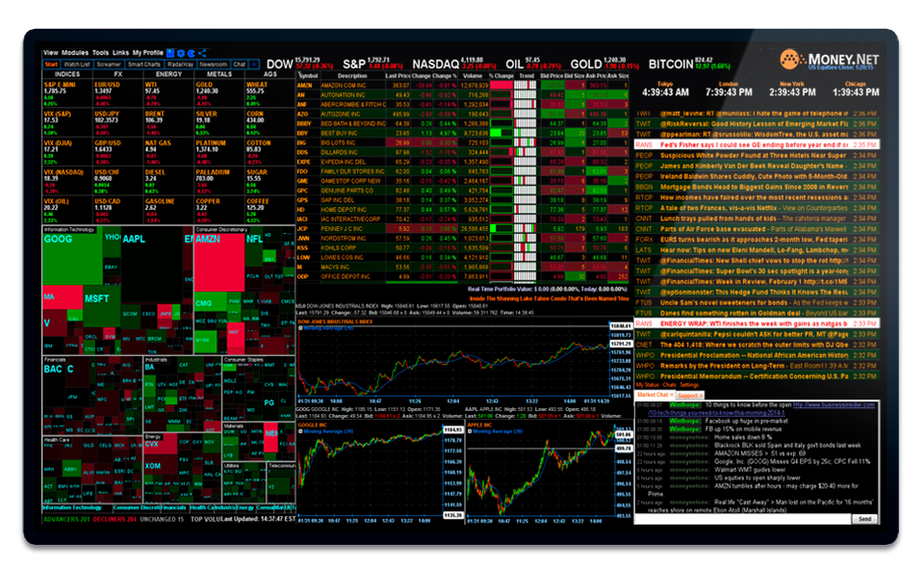Click the Google Inc chart area
Viewport: 924px width, 566px height.
click(x=370, y=472)
